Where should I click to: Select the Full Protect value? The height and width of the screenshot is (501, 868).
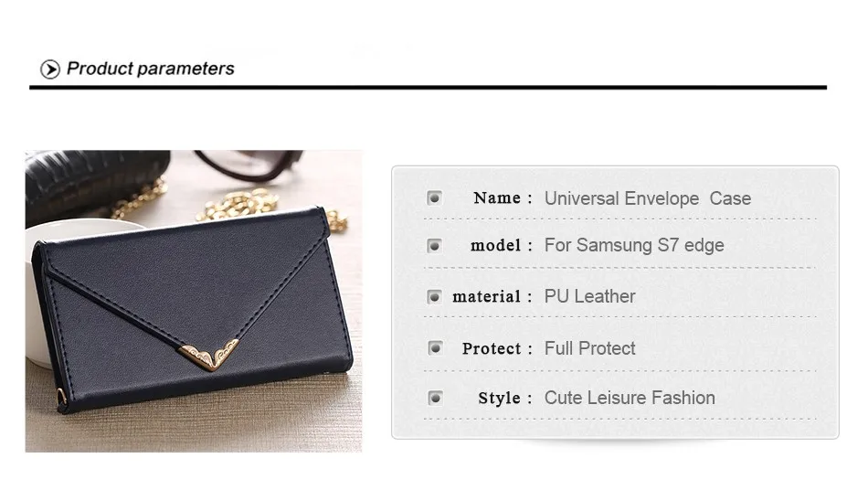point(589,348)
